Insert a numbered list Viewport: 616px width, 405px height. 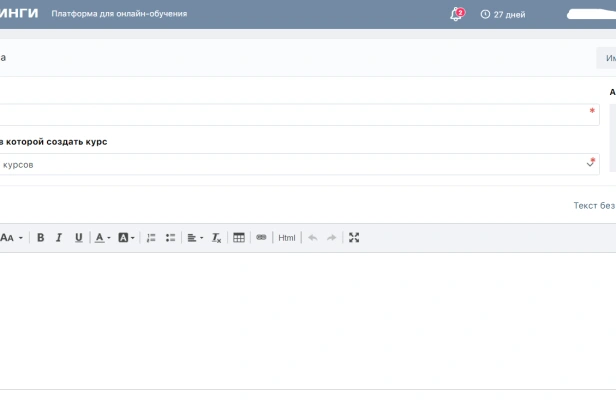151,238
